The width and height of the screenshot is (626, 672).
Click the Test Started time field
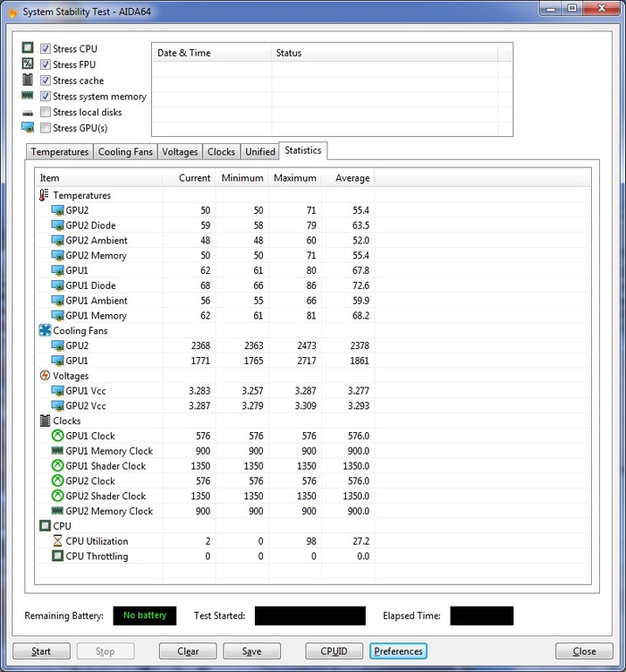(x=310, y=616)
